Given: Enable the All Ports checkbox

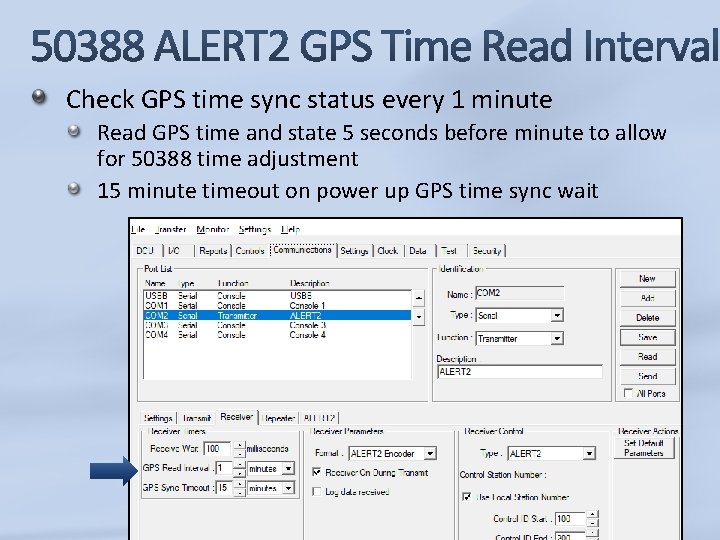Looking at the screenshot, I should tap(628, 393).
